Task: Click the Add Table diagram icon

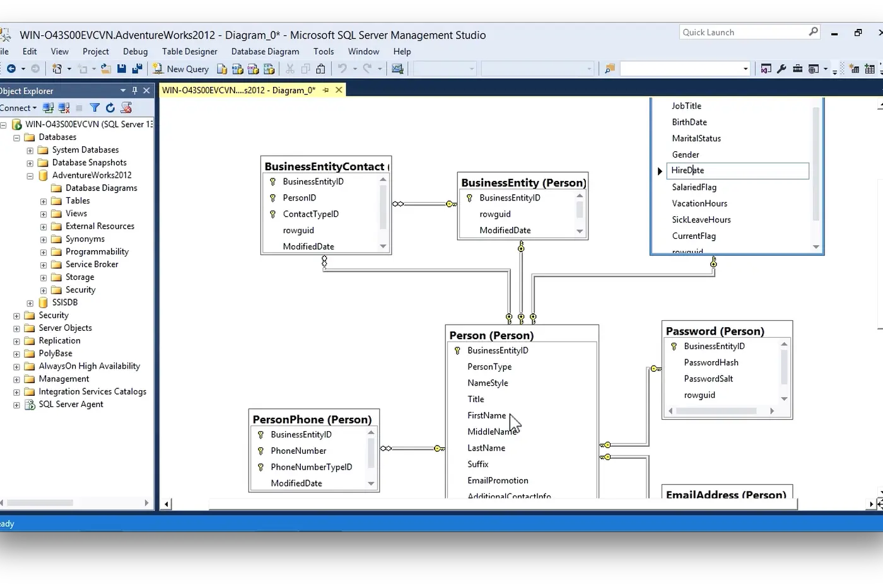Action: (x=870, y=69)
